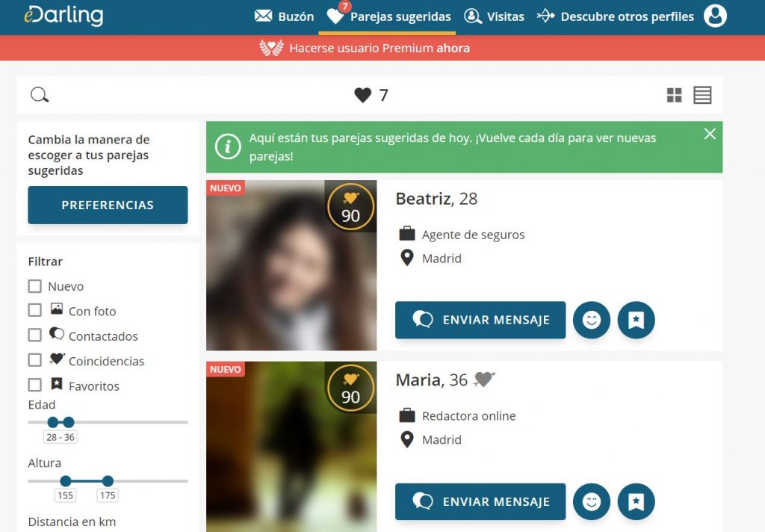The width and height of the screenshot is (765, 532).
Task: Click Enviar Mensaje for Beatriz
Action: [480, 321]
